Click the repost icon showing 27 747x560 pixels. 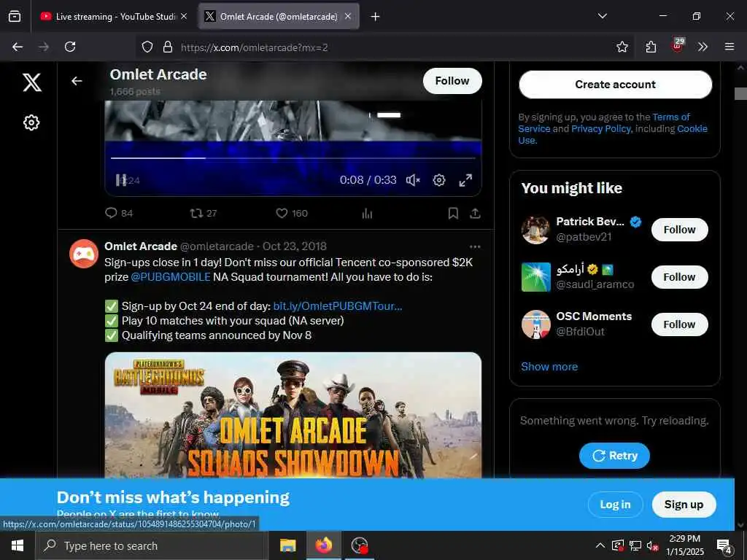click(x=196, y=213)
